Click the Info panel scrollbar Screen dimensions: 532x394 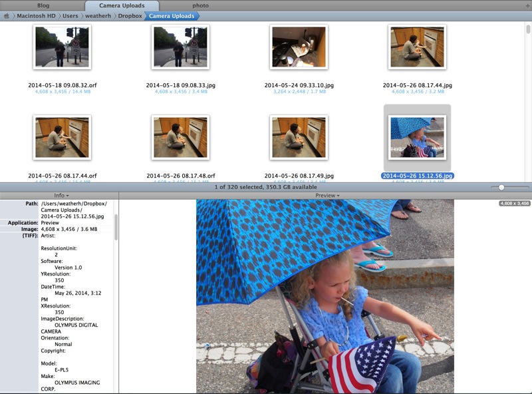[116, 227]
